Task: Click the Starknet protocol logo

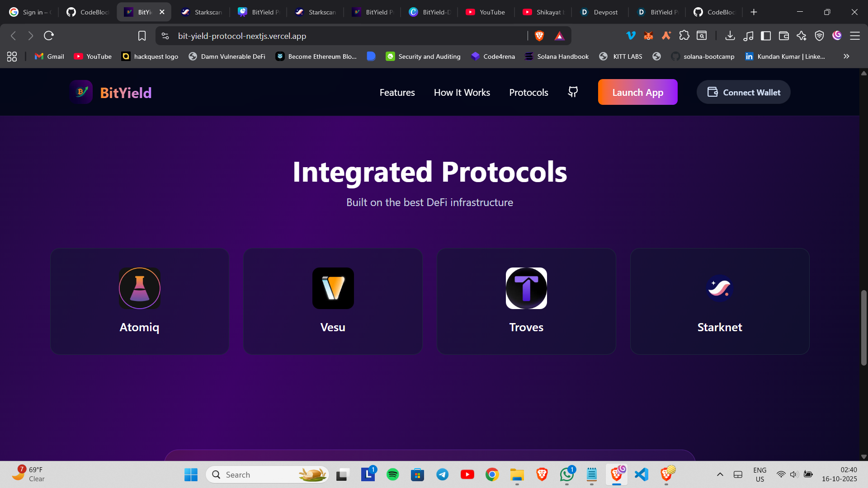Action: point(719,288)
